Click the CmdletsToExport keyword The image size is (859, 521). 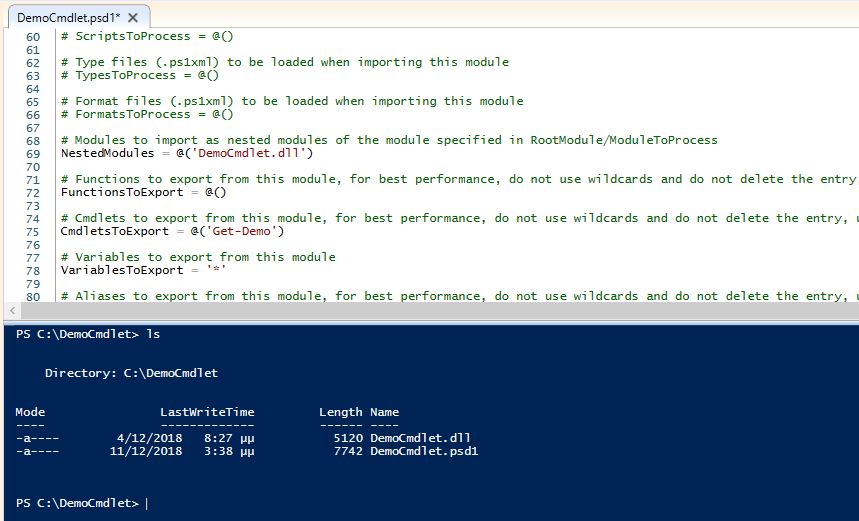[115, 231]
